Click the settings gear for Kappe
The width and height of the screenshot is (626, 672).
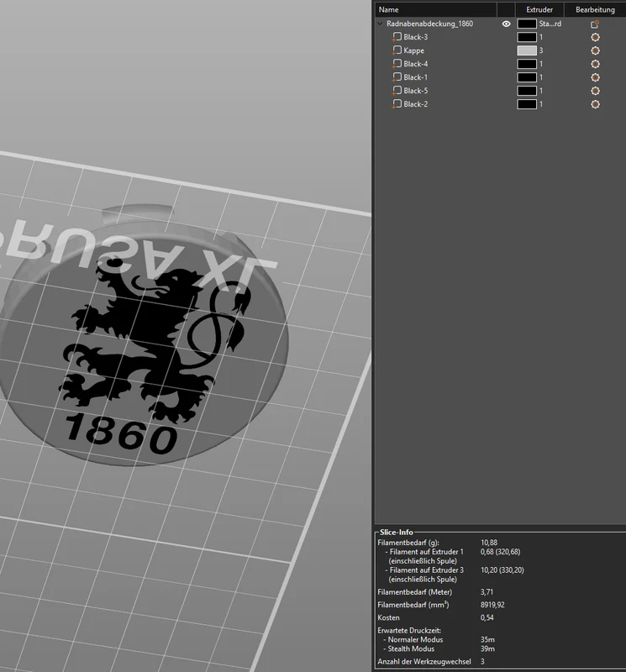[595, 50]
